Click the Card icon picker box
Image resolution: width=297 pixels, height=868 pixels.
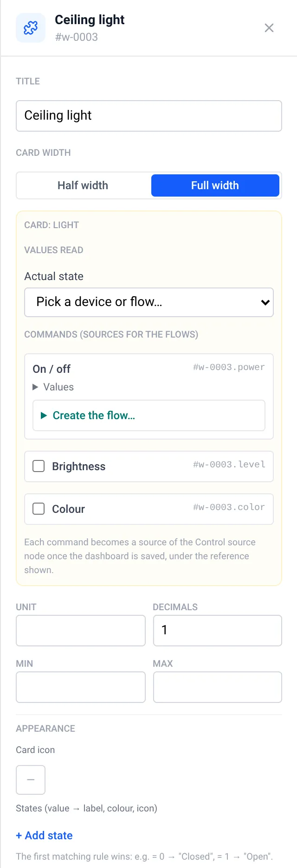(31, 780)
